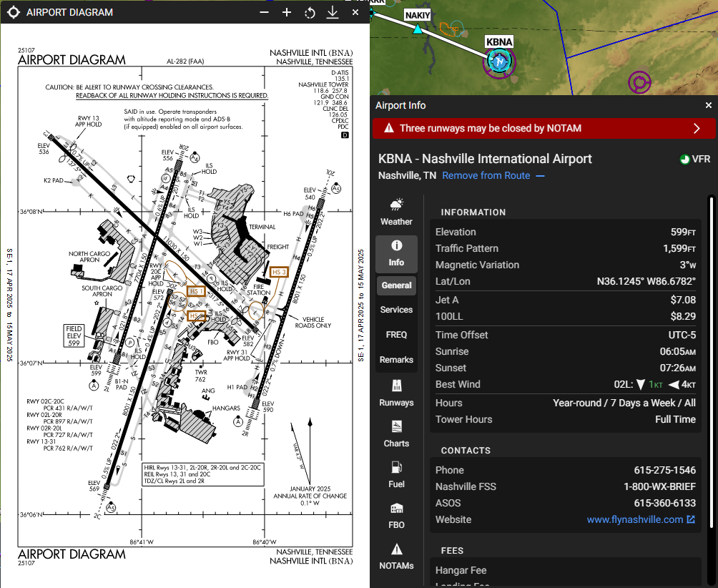Screen dimensions: 718x588
Task: Open the Fuel section
Action: pyautogui.click(x=397, y=475)
